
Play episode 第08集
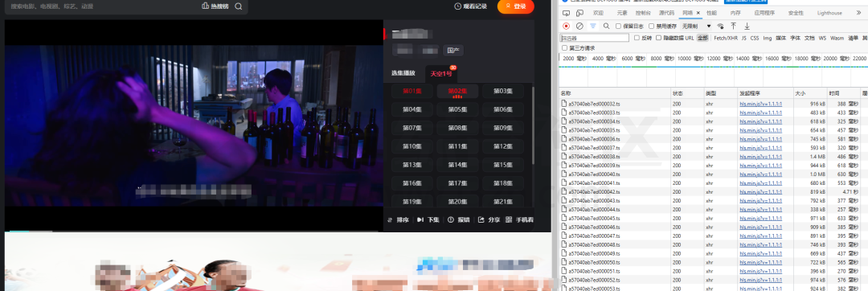tap(457, 128)
